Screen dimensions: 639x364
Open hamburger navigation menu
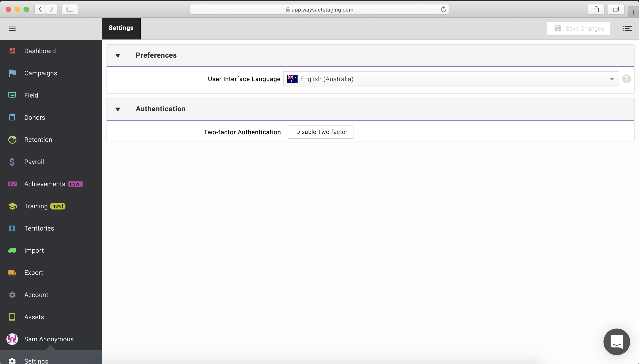12,29
